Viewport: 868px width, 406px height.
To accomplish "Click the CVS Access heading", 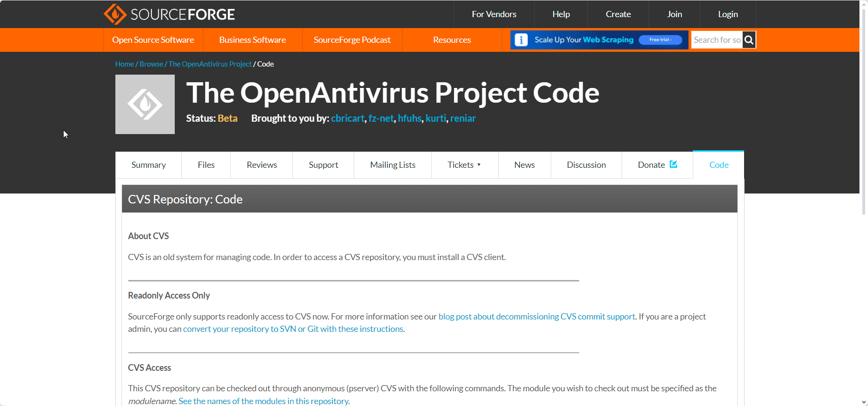I will tap(149, 368).
